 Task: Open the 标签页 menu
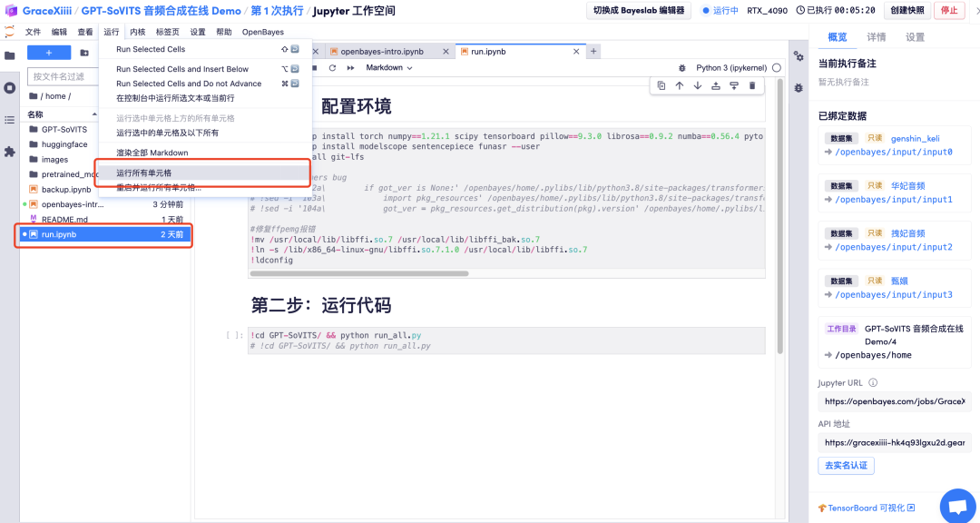coord(168,32)
